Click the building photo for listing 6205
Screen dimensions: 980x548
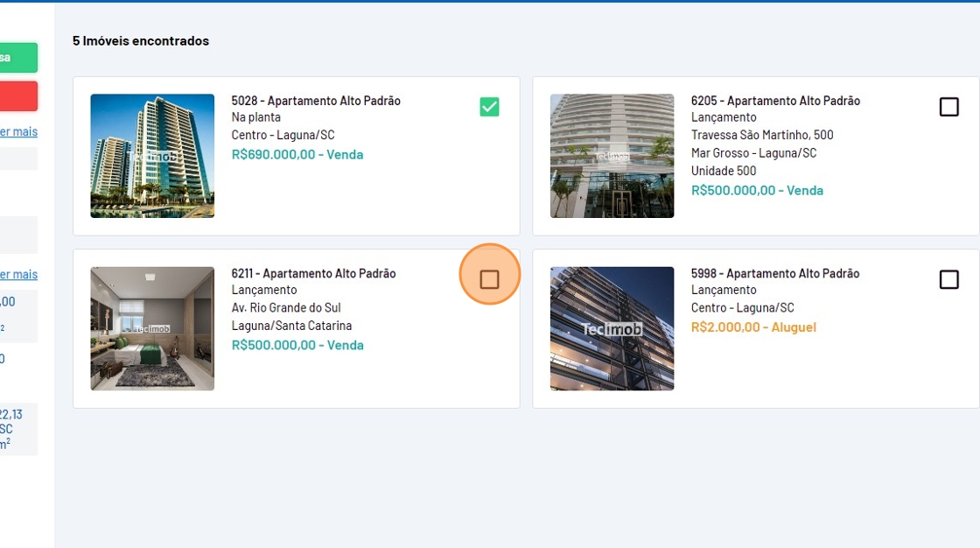[612, 156]
